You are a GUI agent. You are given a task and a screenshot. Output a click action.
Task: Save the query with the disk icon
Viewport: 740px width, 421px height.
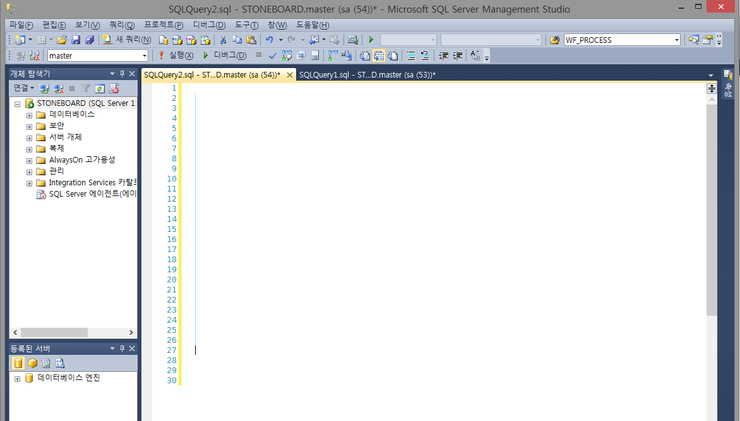pyautogui.click(x=76, y=40)
